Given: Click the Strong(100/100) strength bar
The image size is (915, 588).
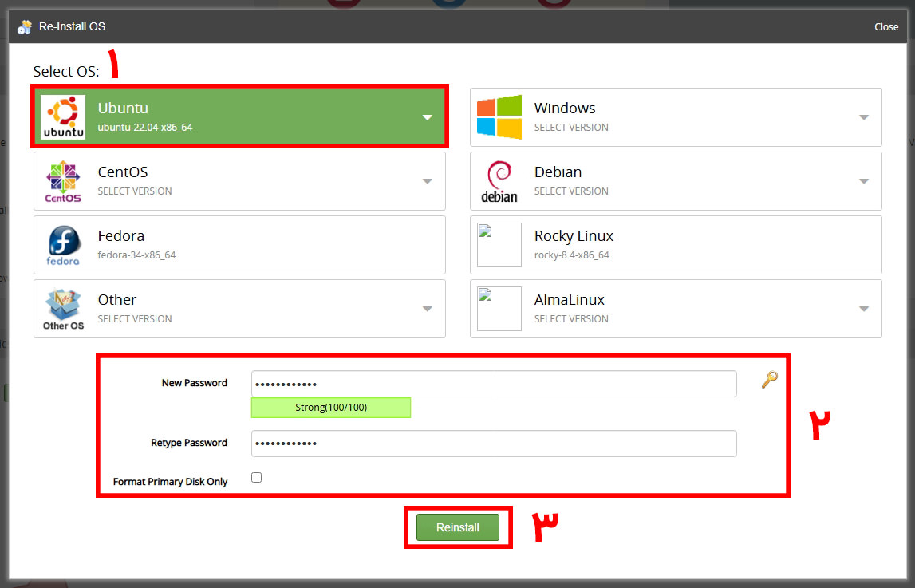Looking at the screenshot, I should pyautogui.click(x=331, y=407).
